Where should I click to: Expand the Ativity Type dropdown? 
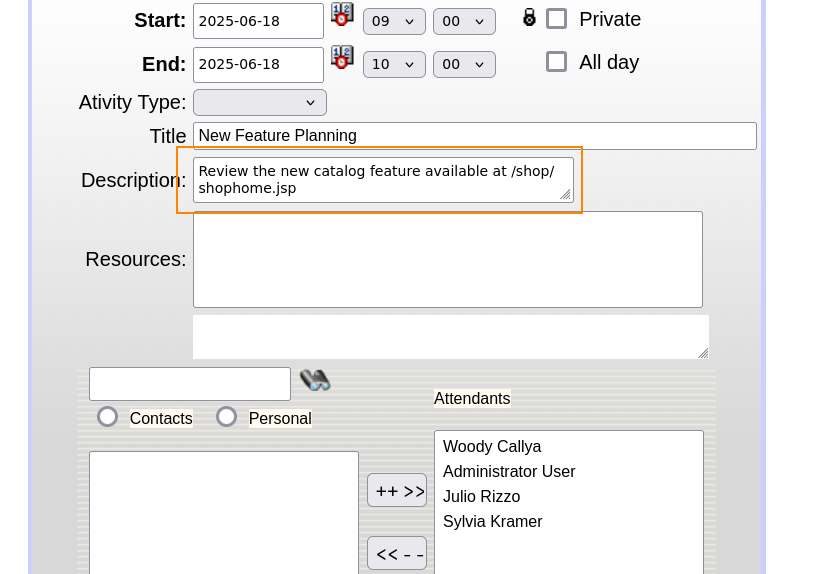coord(260,102)
